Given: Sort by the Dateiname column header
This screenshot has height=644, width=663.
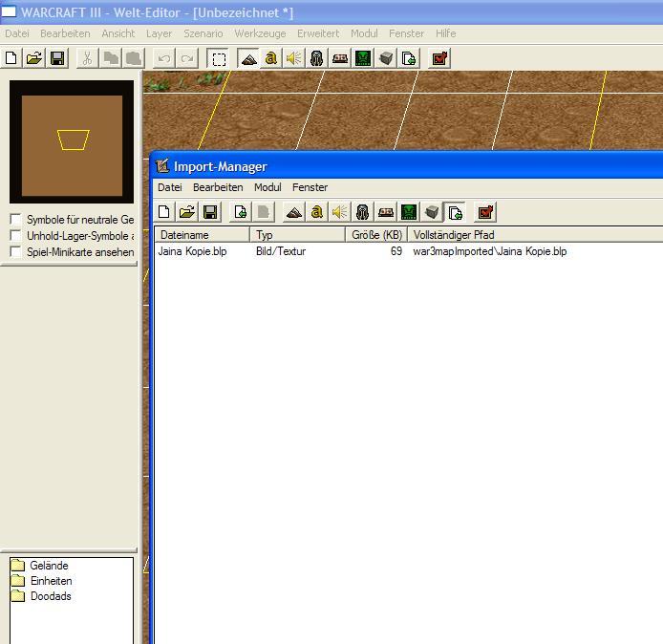Looking at the screenshot, I should [203, 235].
